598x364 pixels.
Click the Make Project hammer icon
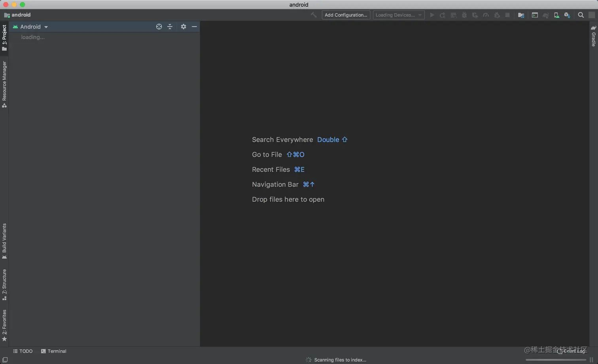tap(314, 15)
